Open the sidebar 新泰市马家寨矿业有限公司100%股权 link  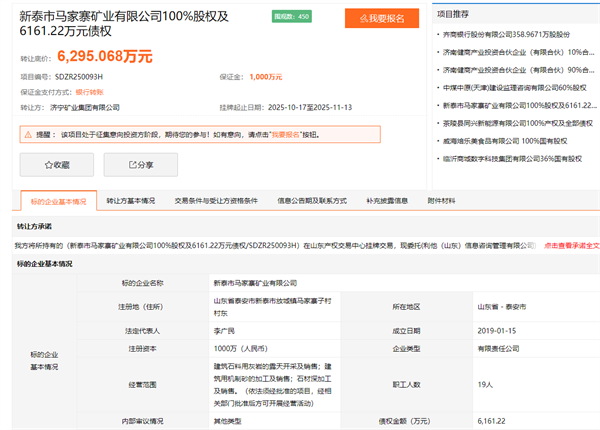tap(518, 104)
